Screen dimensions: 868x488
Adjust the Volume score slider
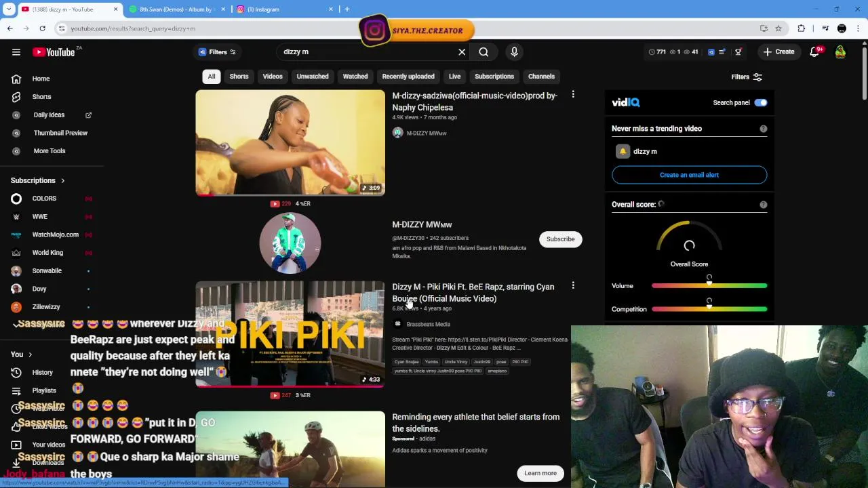point(709,285)
